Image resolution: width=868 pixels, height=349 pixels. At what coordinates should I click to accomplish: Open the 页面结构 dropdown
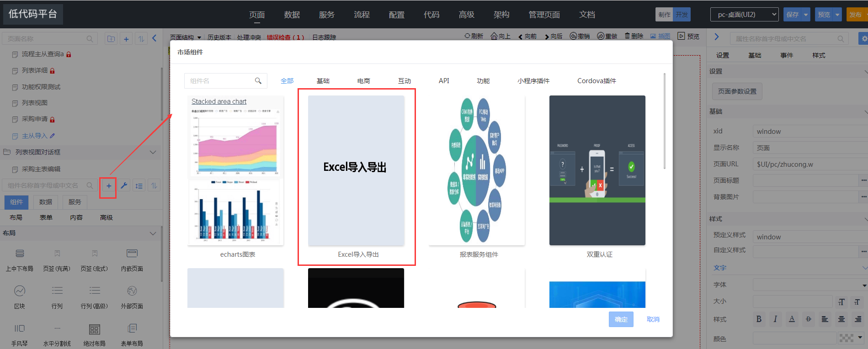click(x=186, y=37)
